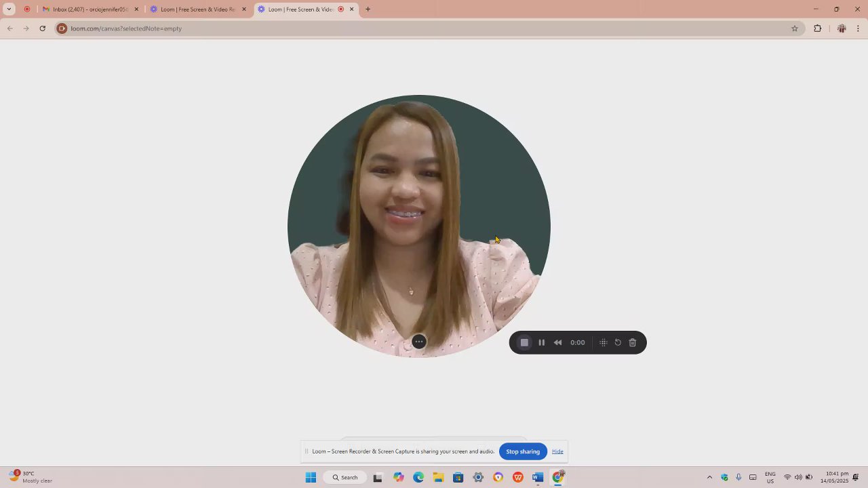Bookmark this page with star icon
Image resolution: width=868 pixels, height=488 pixels.
795,28
